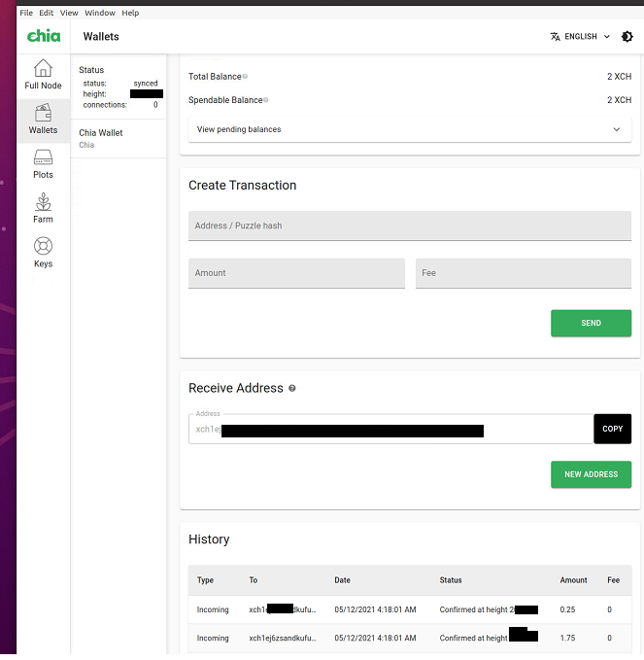Click the Fee input field
This screenshot has height=660, width=644.
(524, 273)
